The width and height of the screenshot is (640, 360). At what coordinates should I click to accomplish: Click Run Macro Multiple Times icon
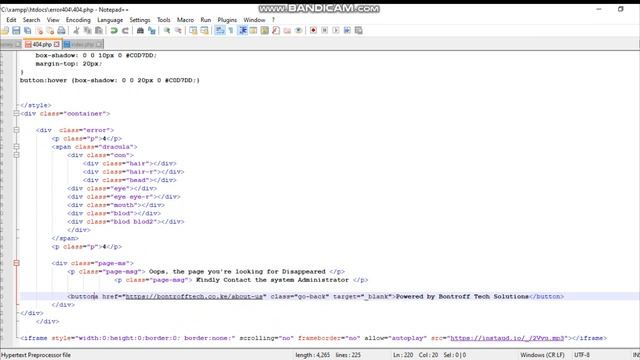[x=347, y=31]
